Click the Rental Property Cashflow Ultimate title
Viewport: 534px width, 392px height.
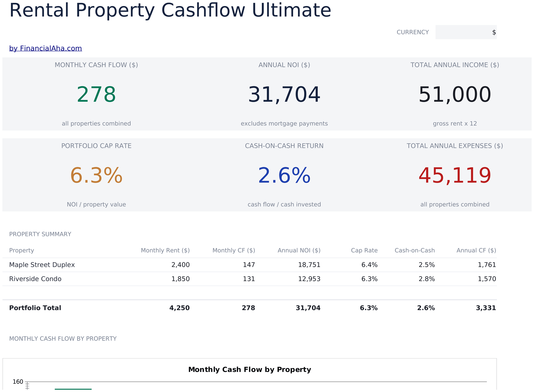click(170, 10)
